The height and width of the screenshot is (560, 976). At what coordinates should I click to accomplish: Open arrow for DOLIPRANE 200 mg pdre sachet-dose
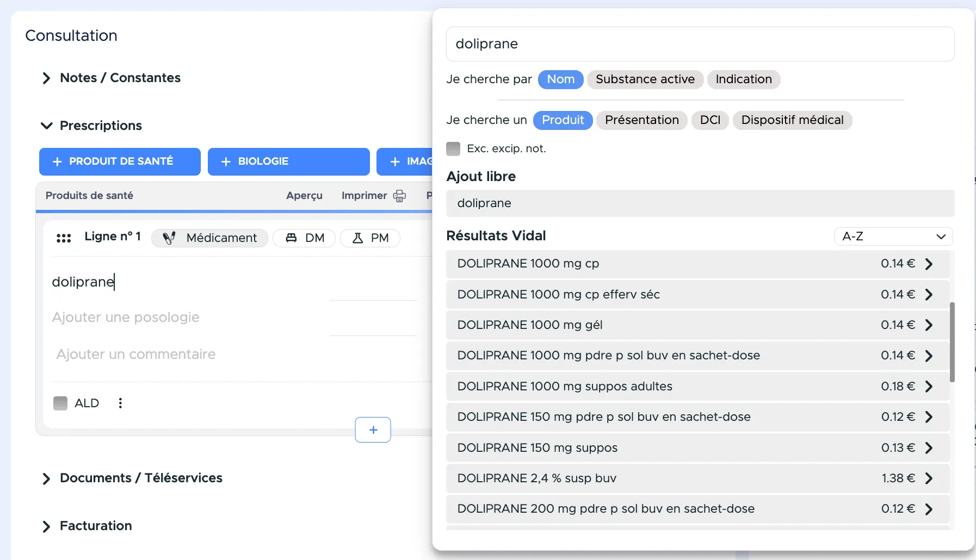929,509
